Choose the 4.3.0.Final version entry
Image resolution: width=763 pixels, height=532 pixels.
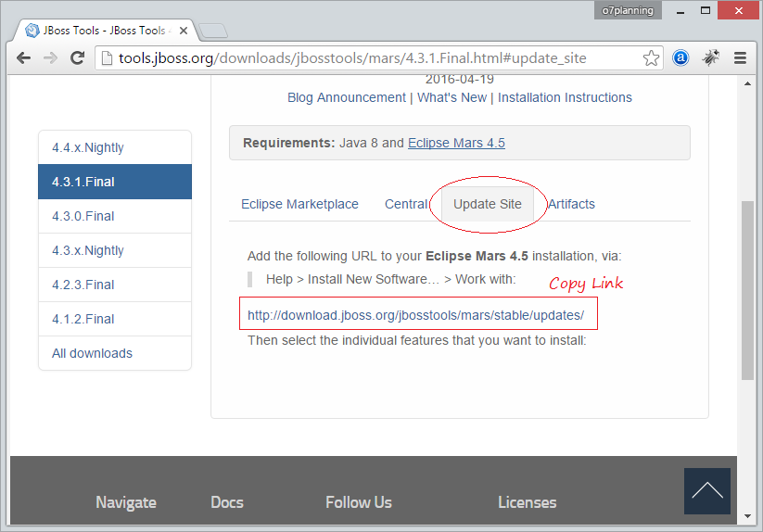[115, 216]
